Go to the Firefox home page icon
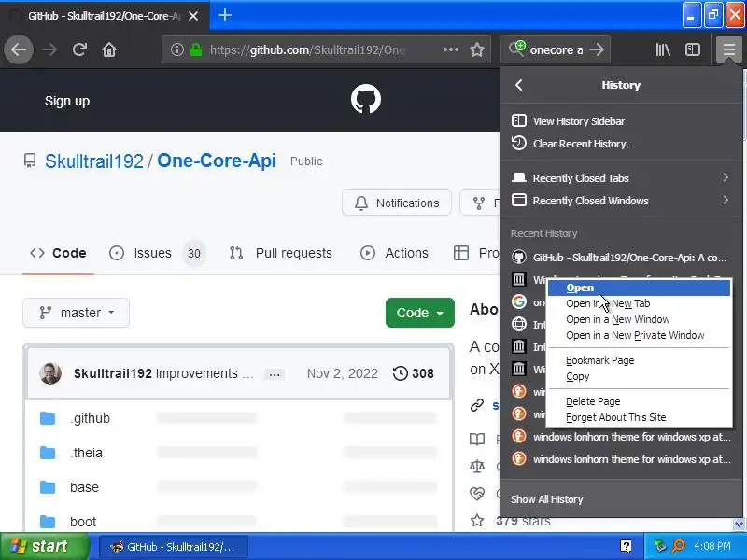The image size is (747, 560). (109, 49)
